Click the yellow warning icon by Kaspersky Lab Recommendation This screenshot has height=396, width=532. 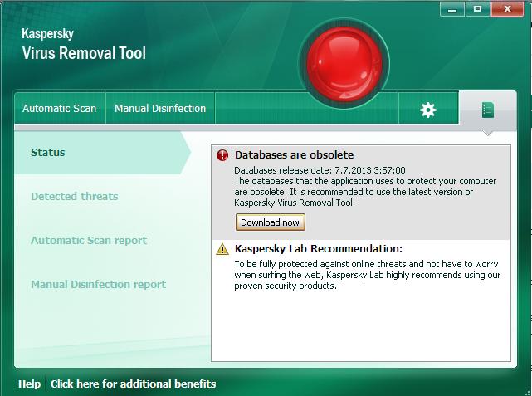pos(222,249)
